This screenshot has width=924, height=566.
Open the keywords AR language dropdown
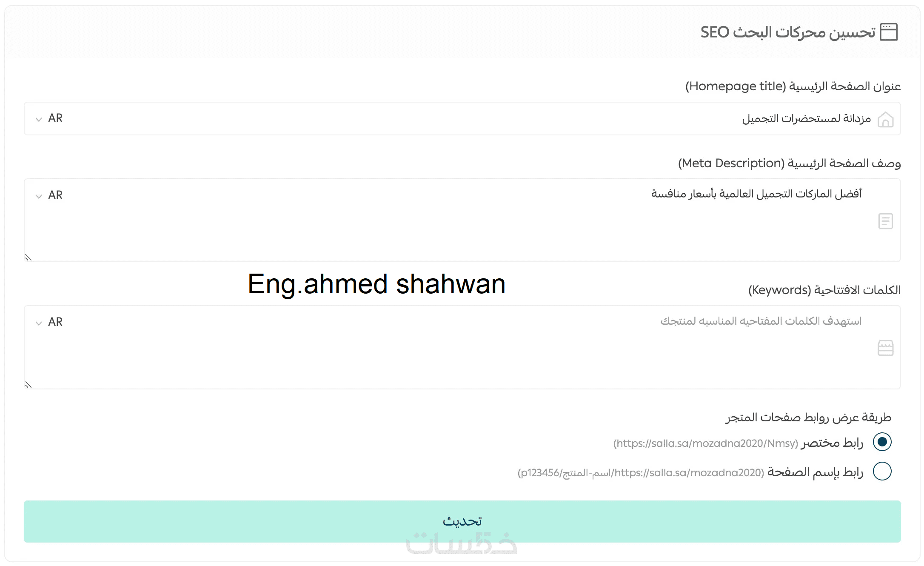[49, 322]
